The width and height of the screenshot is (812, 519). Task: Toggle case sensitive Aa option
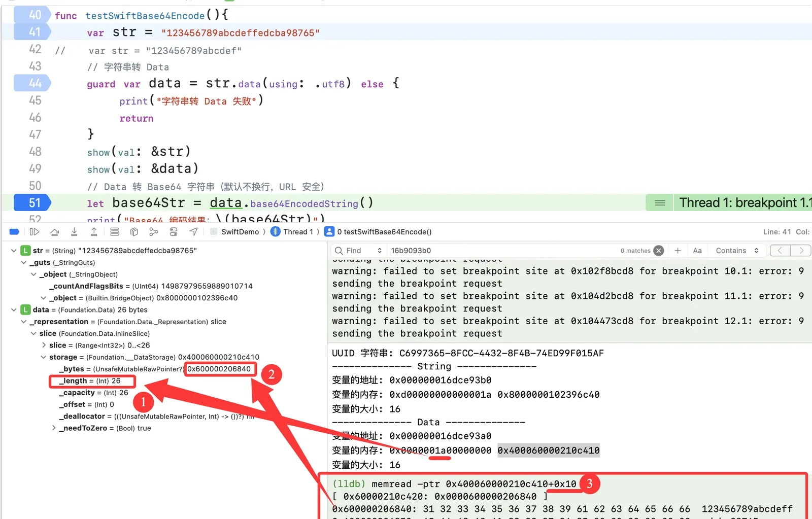[x=697, y=251]
